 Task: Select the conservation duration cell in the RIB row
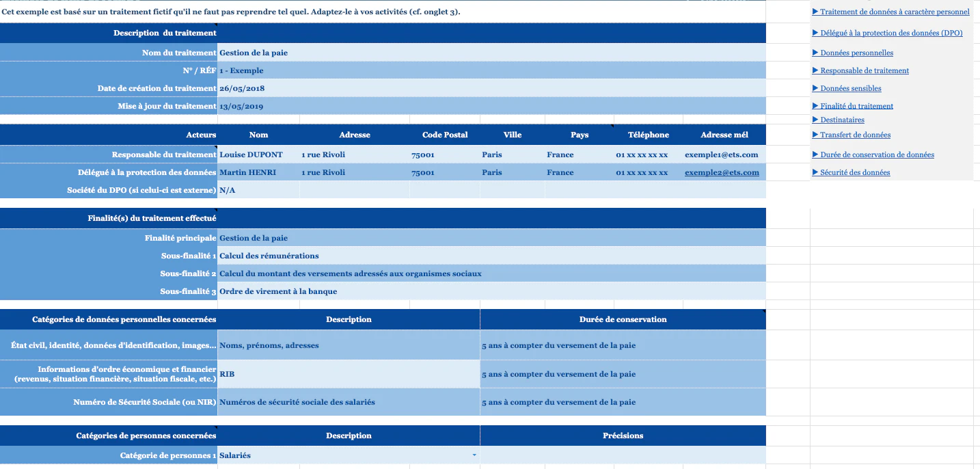[x=623, y=374]
